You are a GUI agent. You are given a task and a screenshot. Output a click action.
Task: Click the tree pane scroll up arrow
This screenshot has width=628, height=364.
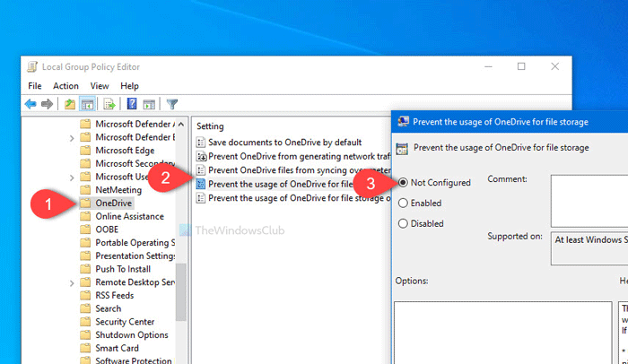click(x=181, y=124)
